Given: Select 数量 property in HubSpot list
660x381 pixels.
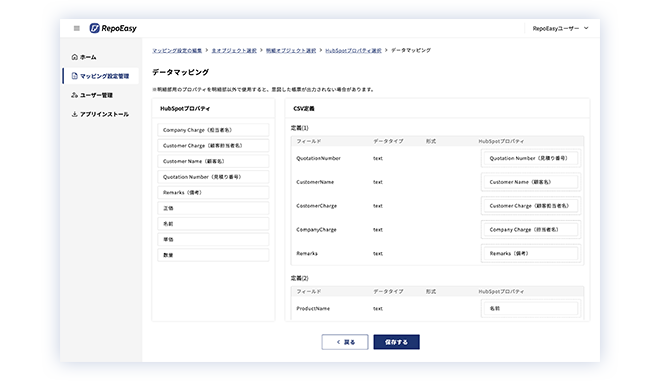Looking at the screenshot, I should [x=213, y=255].
